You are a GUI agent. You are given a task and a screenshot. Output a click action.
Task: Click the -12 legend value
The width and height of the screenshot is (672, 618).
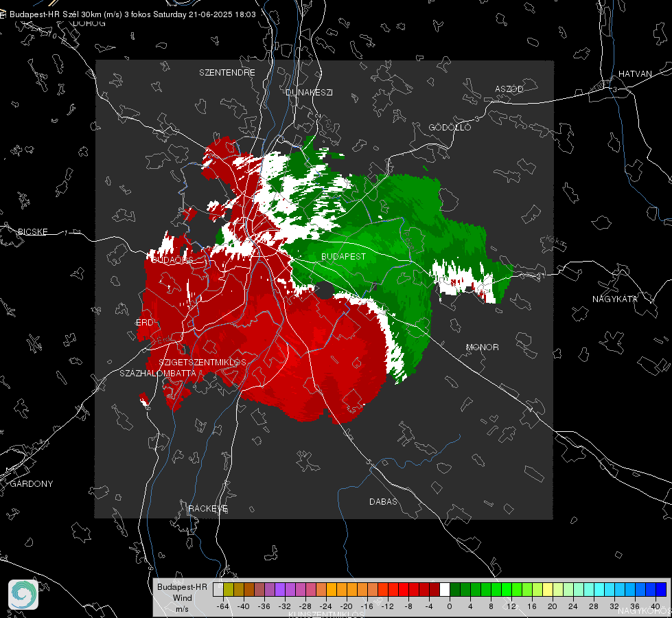388,606
